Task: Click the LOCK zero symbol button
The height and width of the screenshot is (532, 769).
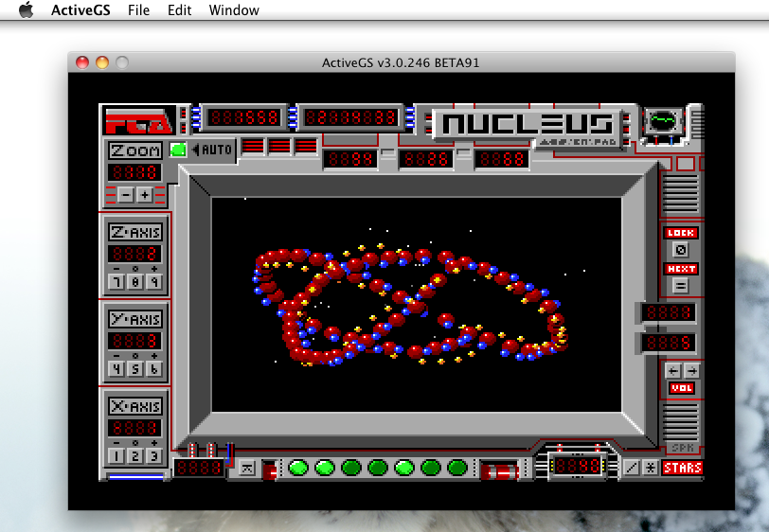Action: coord(680,250)
